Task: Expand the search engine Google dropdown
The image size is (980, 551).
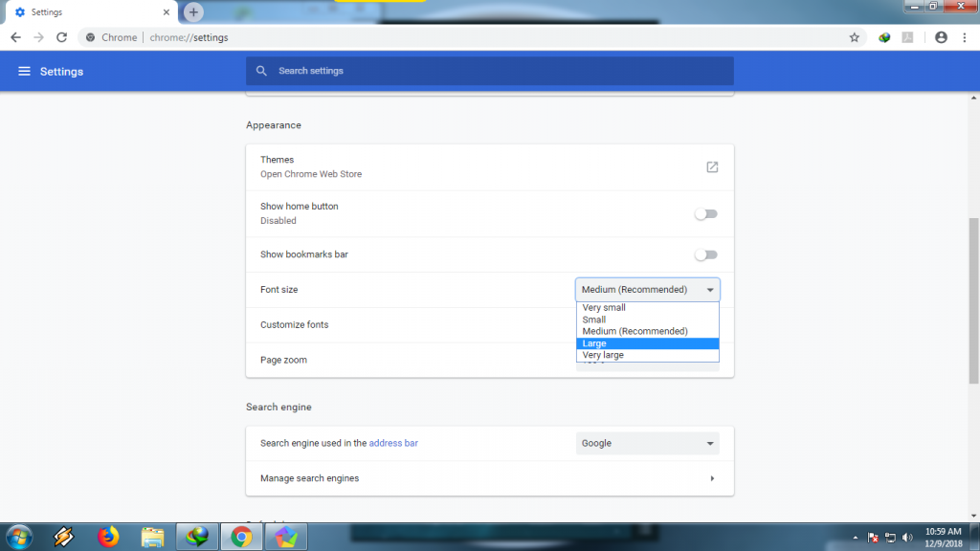Action: (x=648, y=444)
